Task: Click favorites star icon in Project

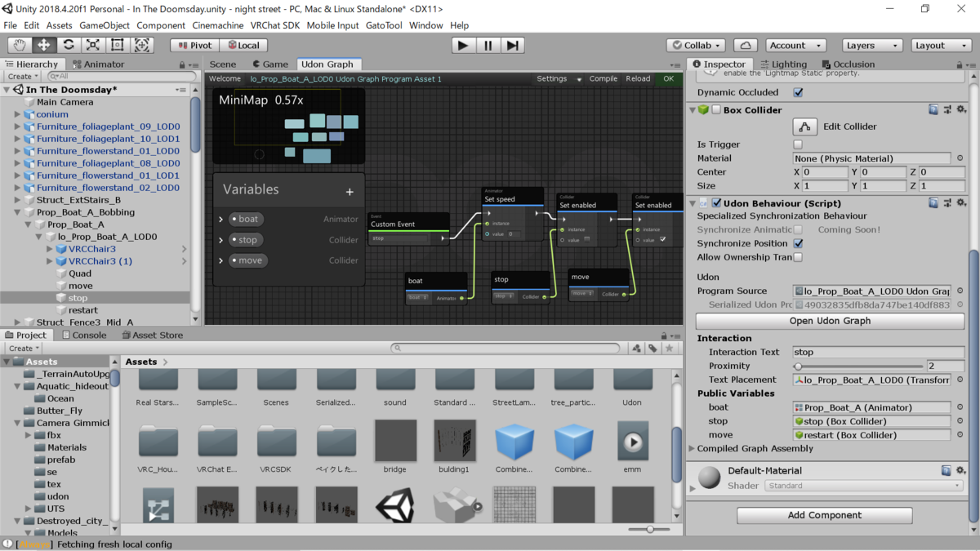Action: tap(670, 349)
